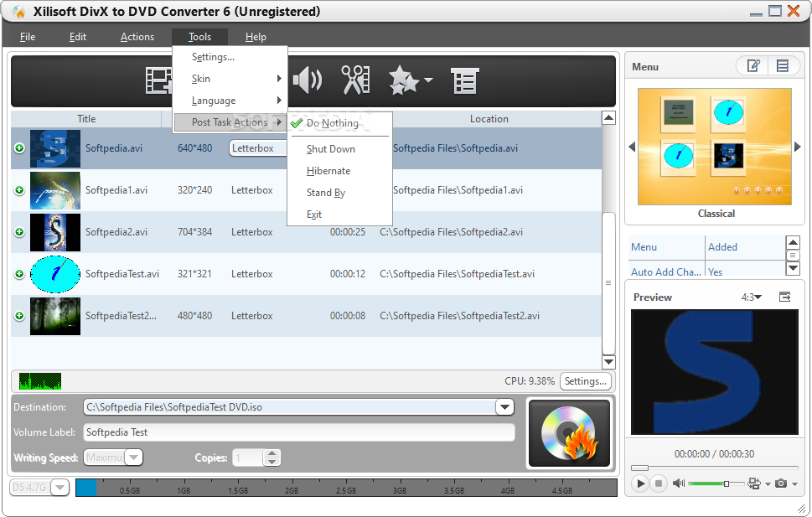Choose Exit post task action
This screenshot has height=517, width=812.
pos(339,215)
